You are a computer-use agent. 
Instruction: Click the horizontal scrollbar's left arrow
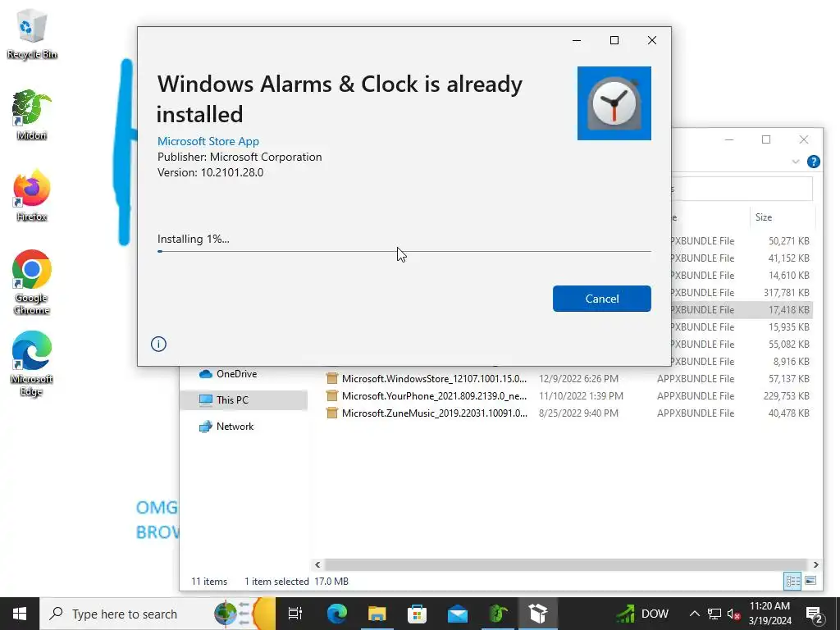[x=317, y=564]
